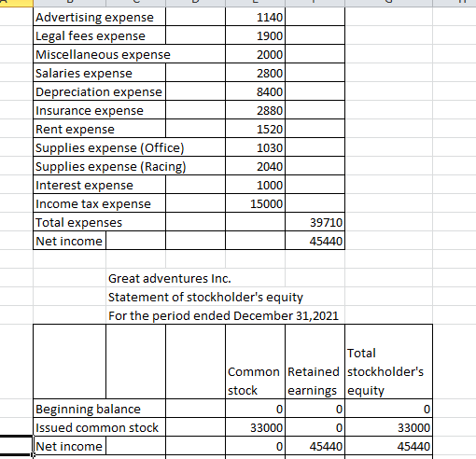This screenshot has height=459, width=476.
Task: Click the Total expenses label
Action: tap(78, 222)
